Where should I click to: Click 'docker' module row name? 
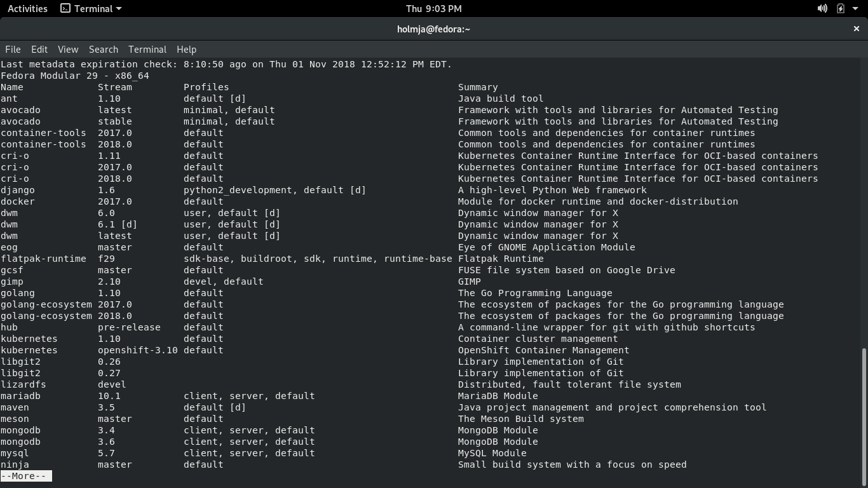tap(18, 201)
